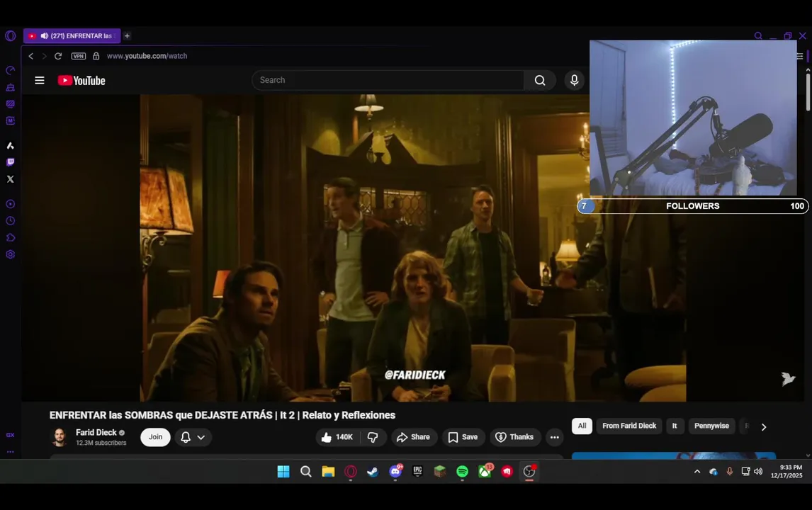Click the www.youtube.com/watch address bar
The width and height of the screenshot is (812, 510).
pos(147,56)
